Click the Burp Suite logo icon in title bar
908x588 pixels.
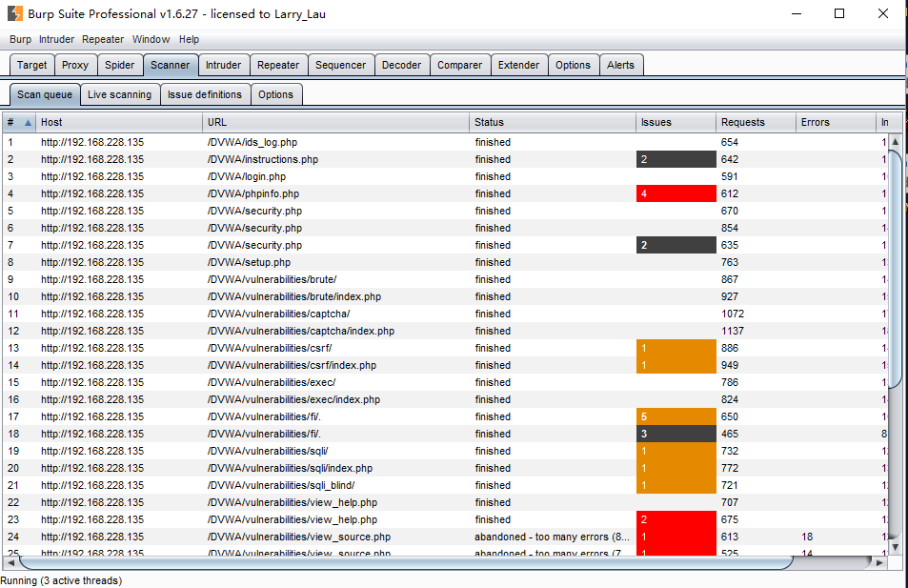[15, 13]
